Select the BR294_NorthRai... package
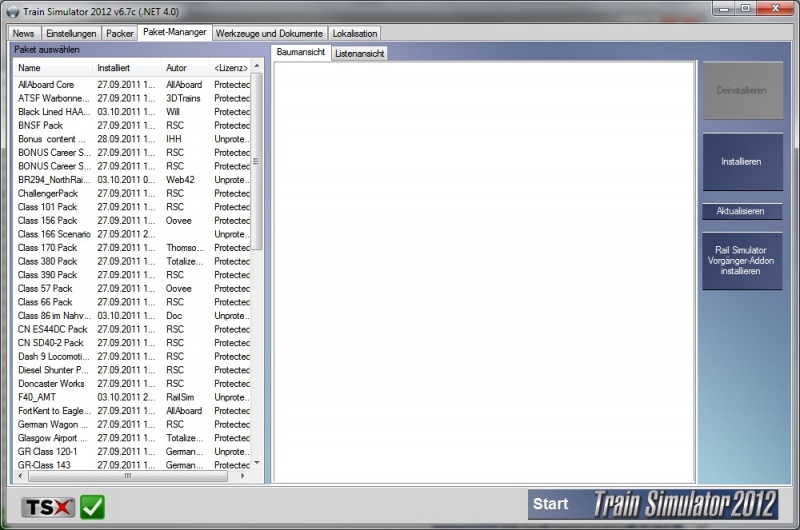This screenshot has width=800, height=530. pos(133,180)
